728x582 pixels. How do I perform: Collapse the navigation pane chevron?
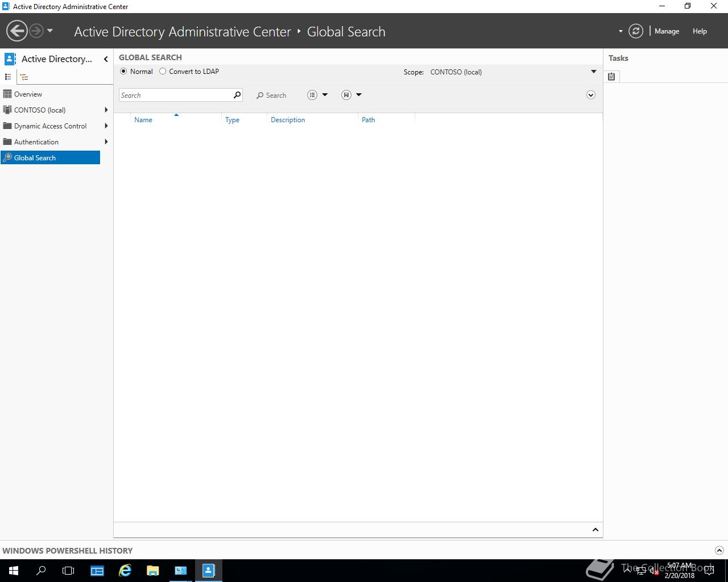pos(106,59)
